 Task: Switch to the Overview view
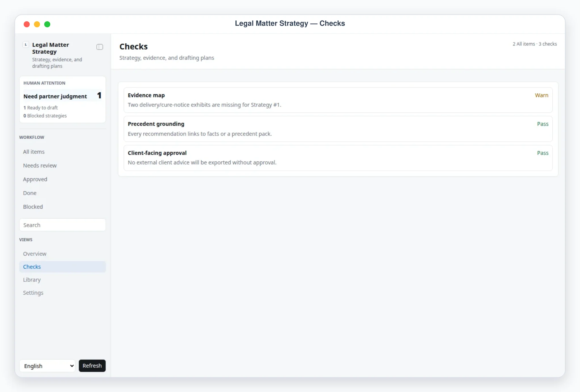click(x=62, y=254)
